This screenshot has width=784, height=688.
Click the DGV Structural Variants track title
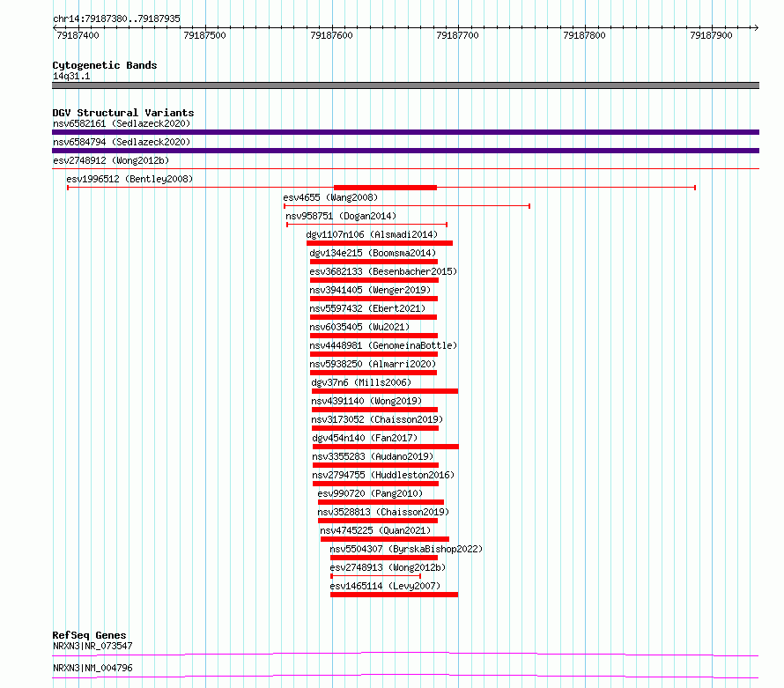[123, 113]
